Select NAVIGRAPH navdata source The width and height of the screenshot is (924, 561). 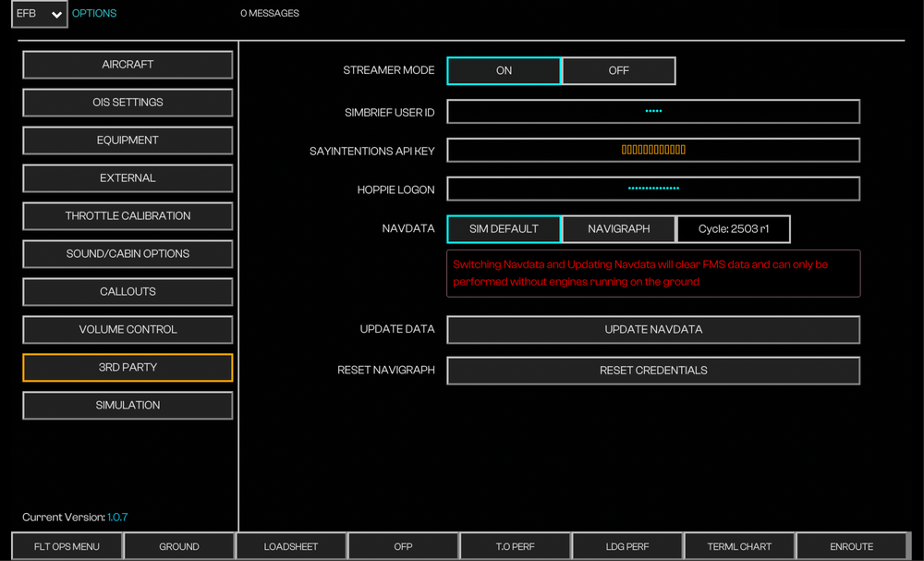(x=618, y=229)
